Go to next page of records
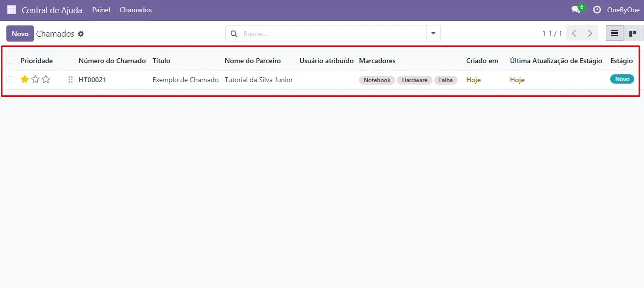The height and width of the screenshot is (288, 644). (590, 33)
